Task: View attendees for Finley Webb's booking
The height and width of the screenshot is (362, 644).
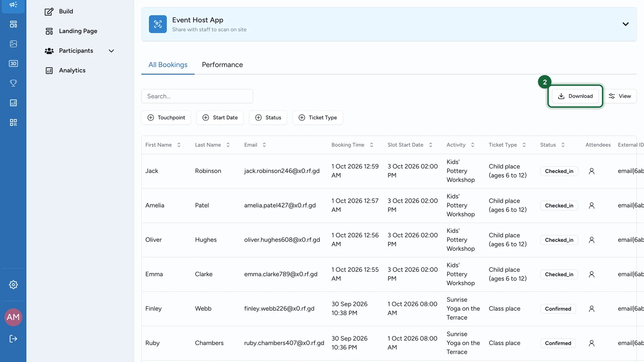Action: 592,309
